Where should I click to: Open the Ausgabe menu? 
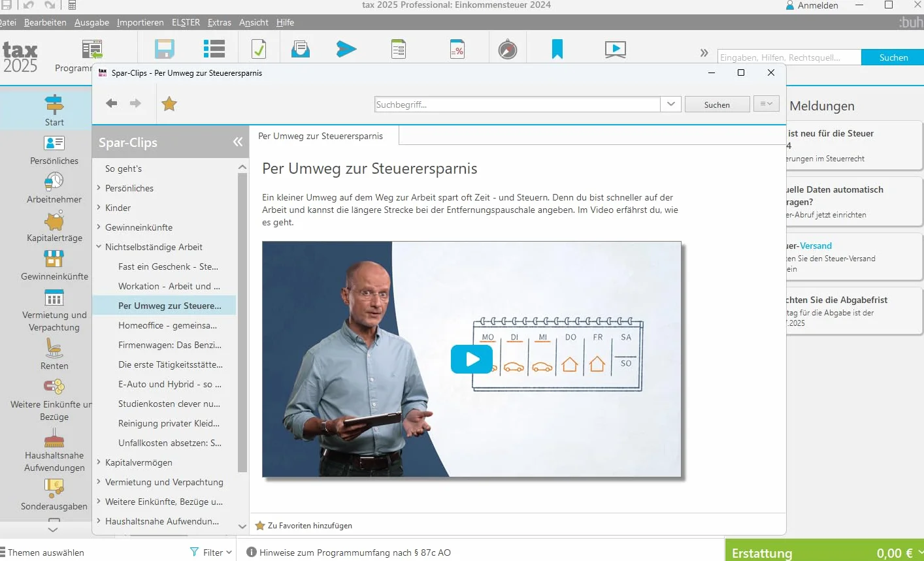(x=91, y=22)
